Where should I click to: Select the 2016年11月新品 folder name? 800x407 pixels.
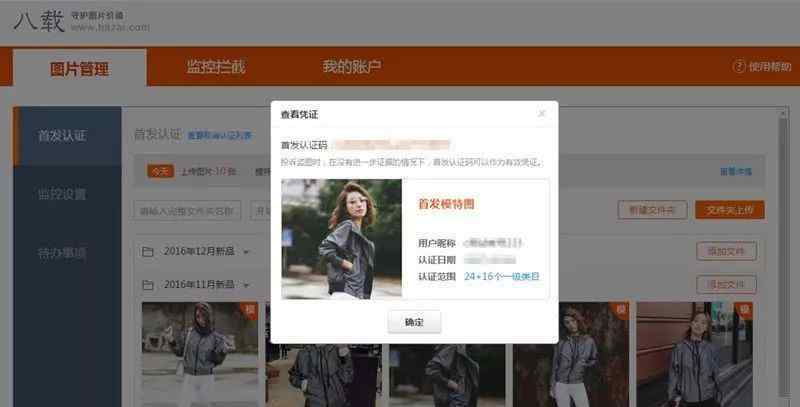(x=199, y=284)
